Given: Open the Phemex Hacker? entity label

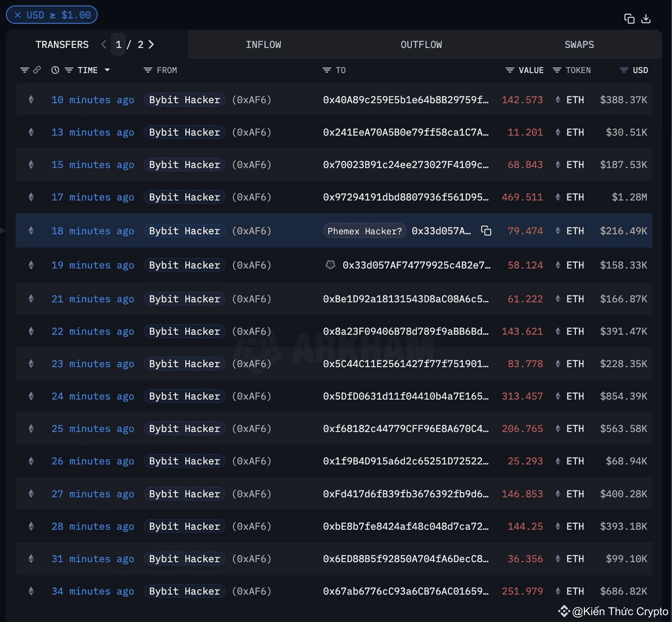Looking at the screenshot, I should coord(364,231).
